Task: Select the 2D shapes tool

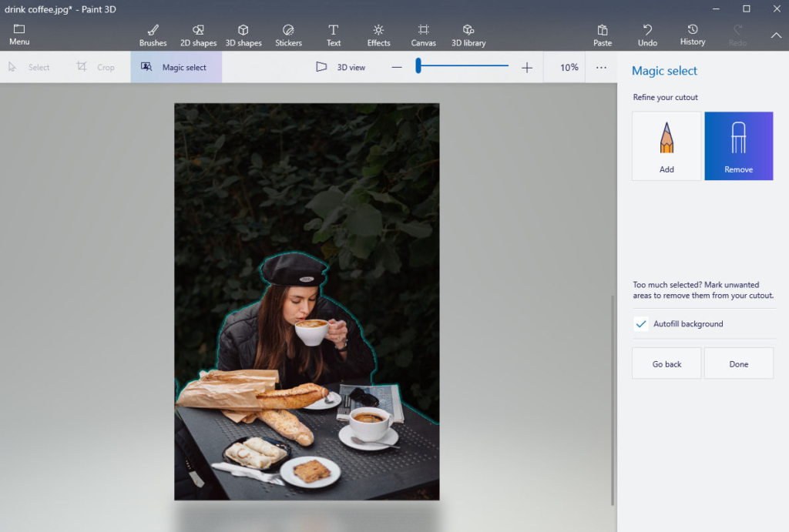Action: pos(198,35)
